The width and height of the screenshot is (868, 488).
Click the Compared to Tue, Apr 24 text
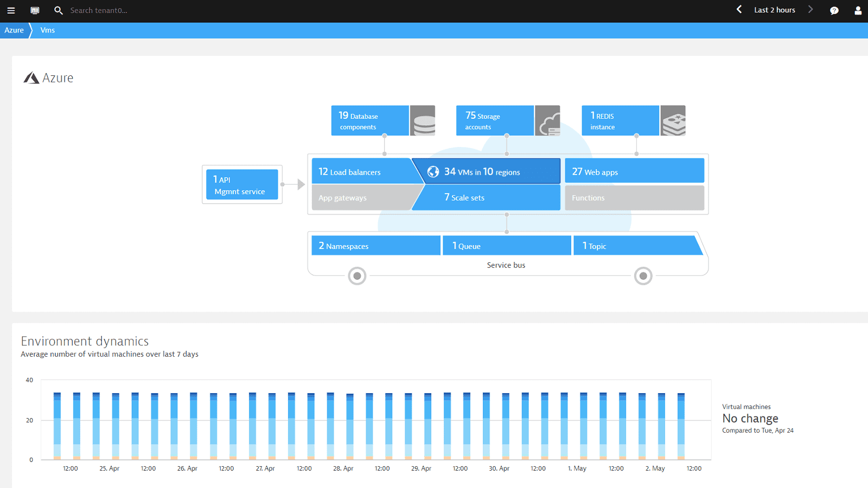(758, 431)
